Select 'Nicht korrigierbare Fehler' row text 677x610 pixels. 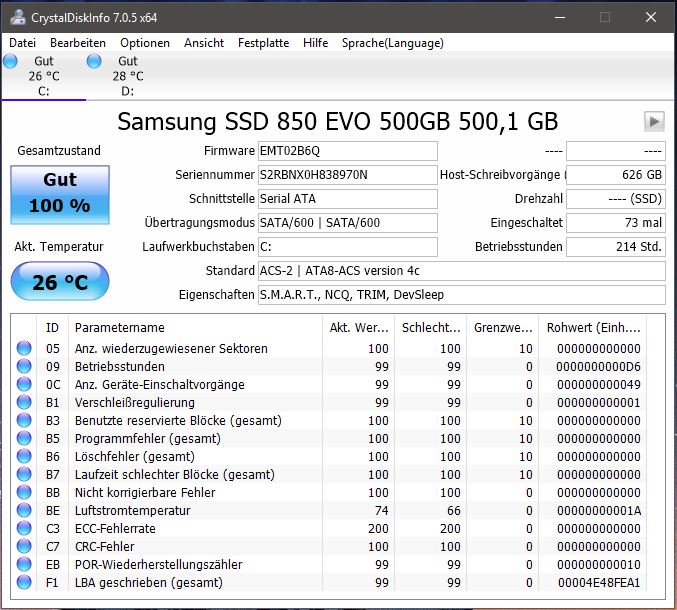(x=145, y=493)
